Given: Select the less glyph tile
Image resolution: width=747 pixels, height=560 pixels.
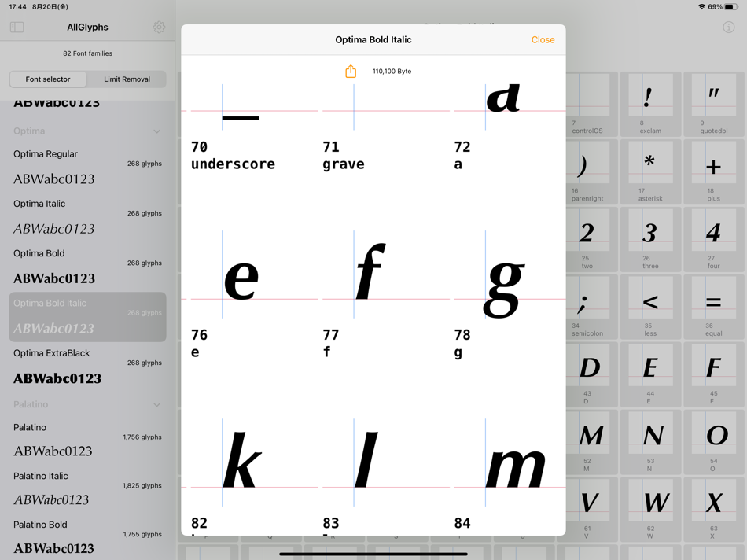Looking at the screenshot, I should [650, 307].
